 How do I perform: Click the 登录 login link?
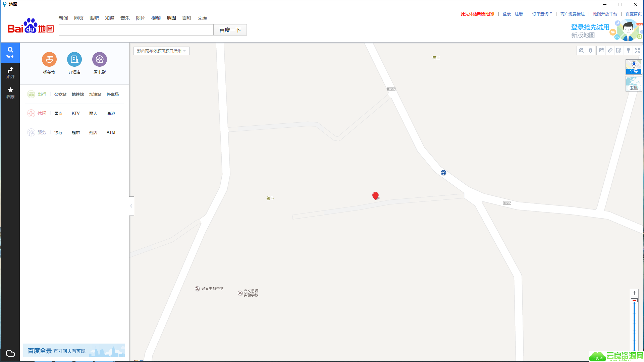[506, 14]
